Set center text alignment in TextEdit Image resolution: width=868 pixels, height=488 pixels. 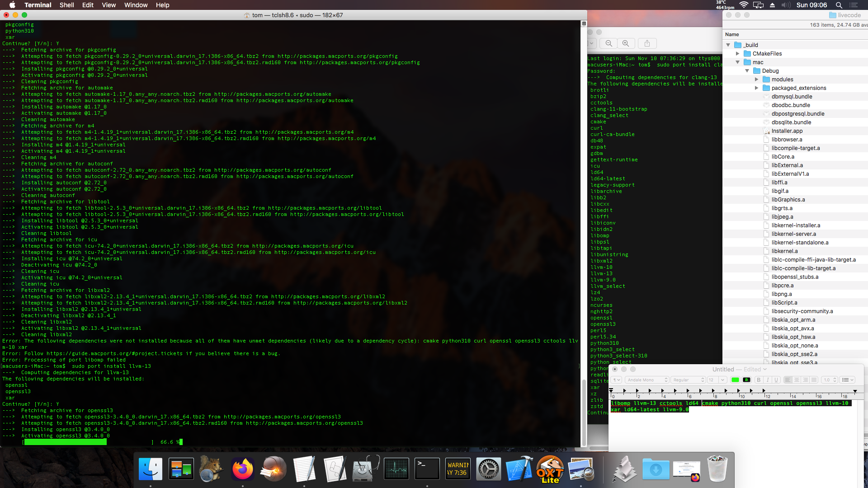coord(797,380)
